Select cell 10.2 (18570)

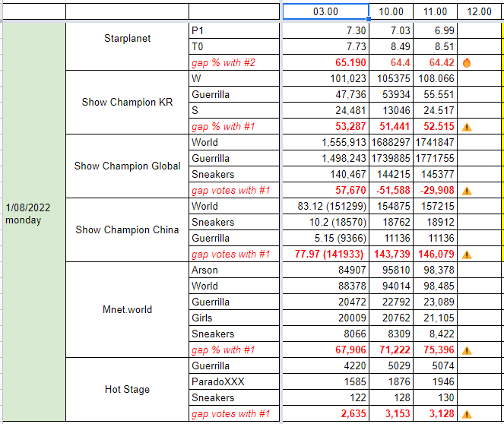pyautogui.click(x=325, y=222)
